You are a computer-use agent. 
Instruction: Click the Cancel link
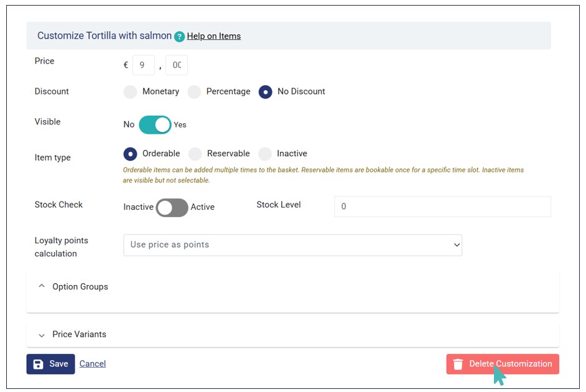[93, 364]
